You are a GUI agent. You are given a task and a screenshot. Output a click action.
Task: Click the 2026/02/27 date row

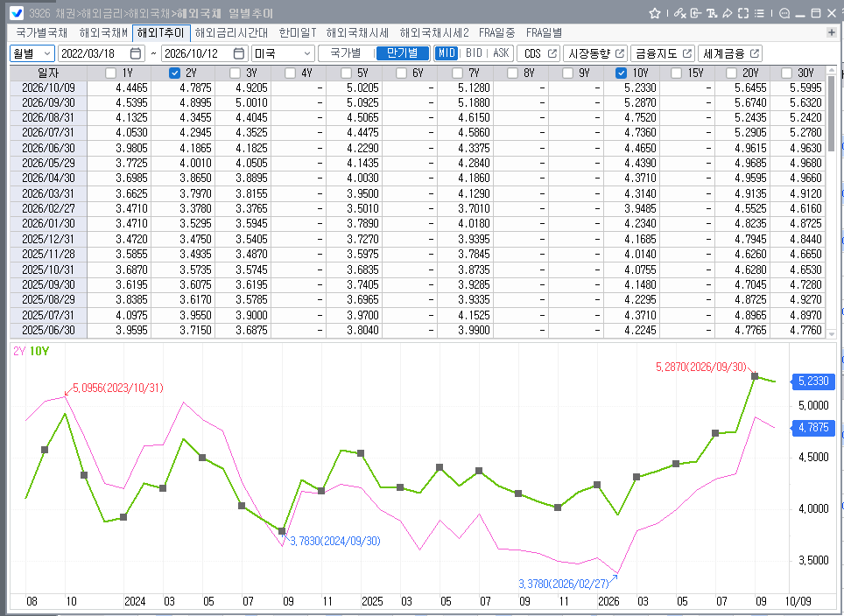48,209
